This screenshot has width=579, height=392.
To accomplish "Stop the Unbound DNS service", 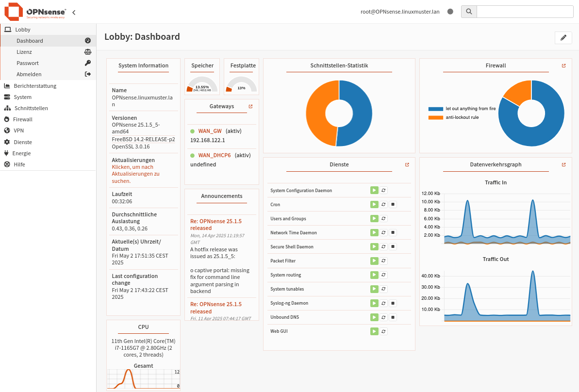I will (393, 317).
